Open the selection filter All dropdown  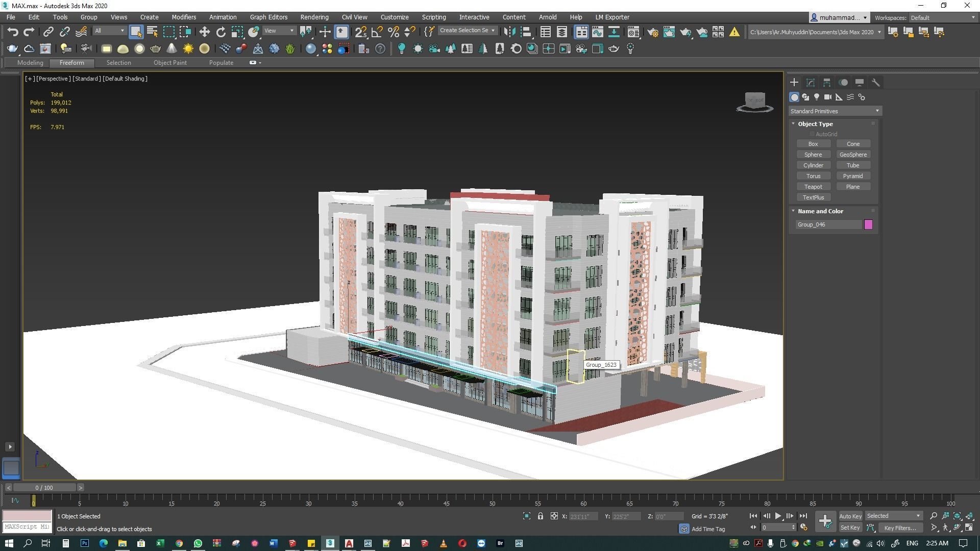pos(109,31)
